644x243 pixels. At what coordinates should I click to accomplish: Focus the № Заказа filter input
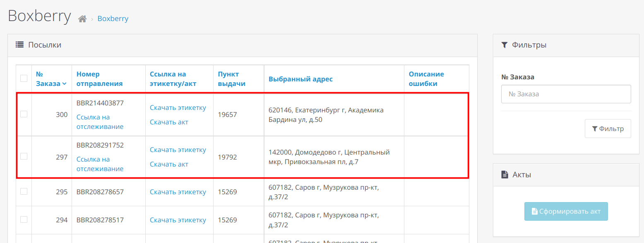[x=566, y=94]
